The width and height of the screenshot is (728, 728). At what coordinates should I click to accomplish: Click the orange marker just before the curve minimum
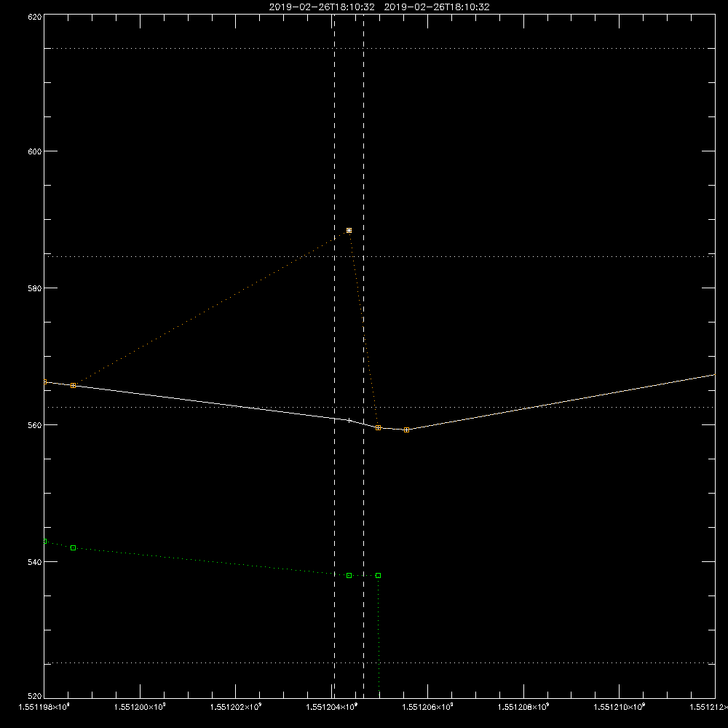point(379,427)
